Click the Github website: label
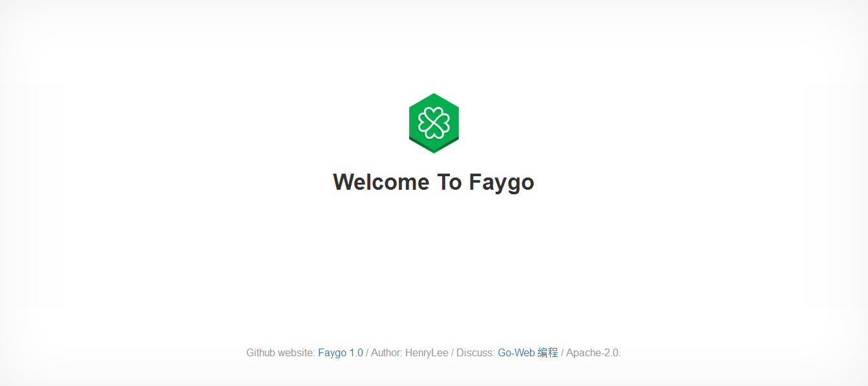Screen dimensions: 868x386 281,352
